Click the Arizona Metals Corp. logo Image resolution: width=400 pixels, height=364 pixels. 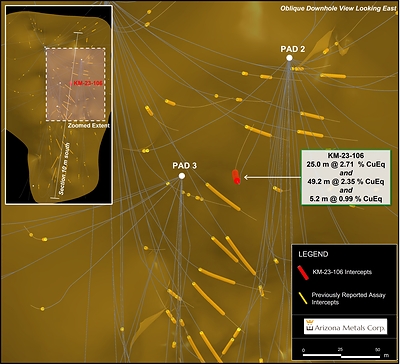click(x=346, y=326)
